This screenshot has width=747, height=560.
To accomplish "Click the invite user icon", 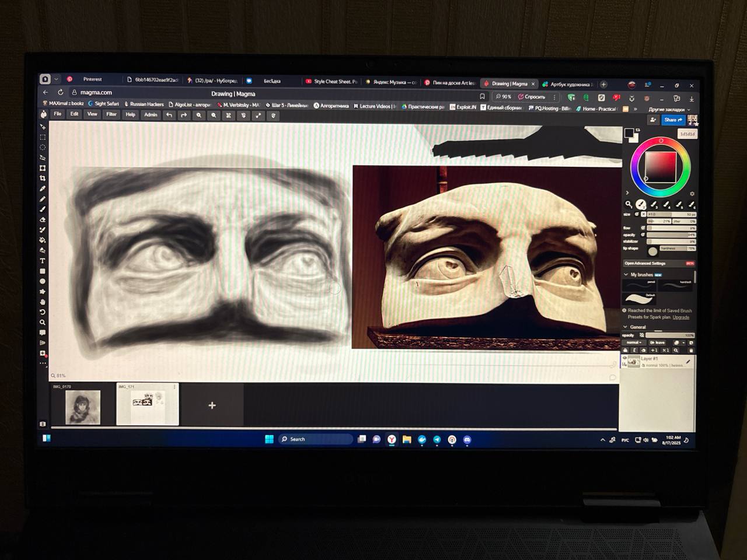I will point(653,120).
